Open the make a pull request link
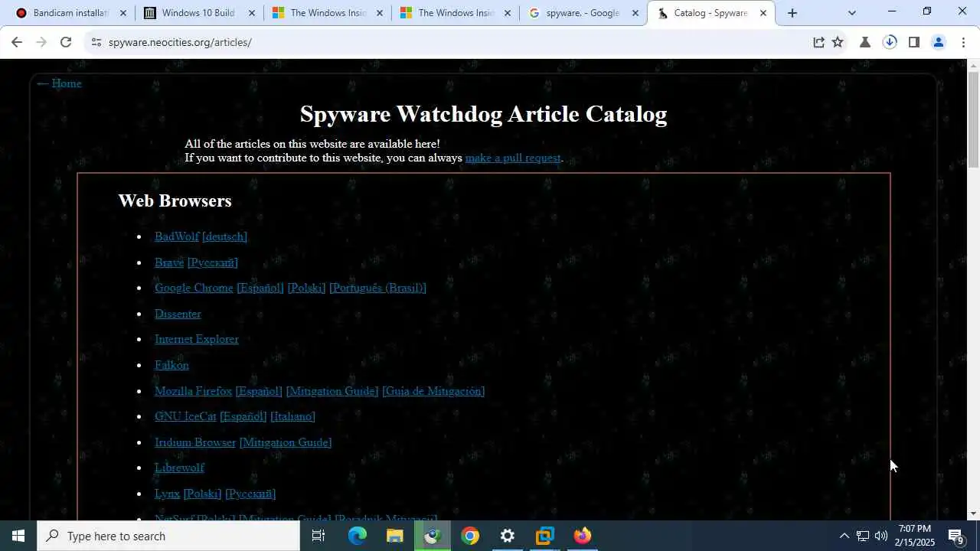The image size is (980, 551). (x=513, y=158)
